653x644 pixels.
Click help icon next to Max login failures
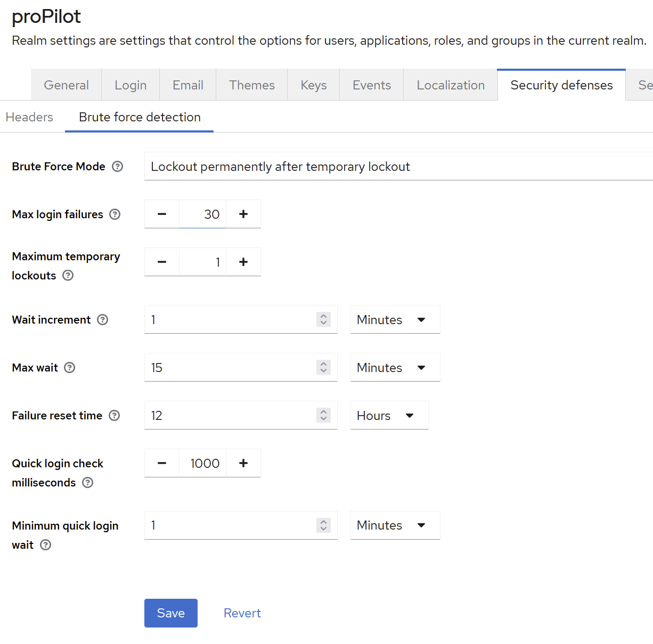[115, 214]
